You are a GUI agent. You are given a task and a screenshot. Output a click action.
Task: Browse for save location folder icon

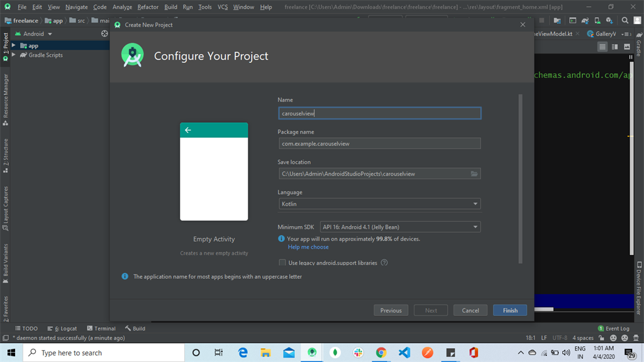pyautogui.click(x=474, y=174)
